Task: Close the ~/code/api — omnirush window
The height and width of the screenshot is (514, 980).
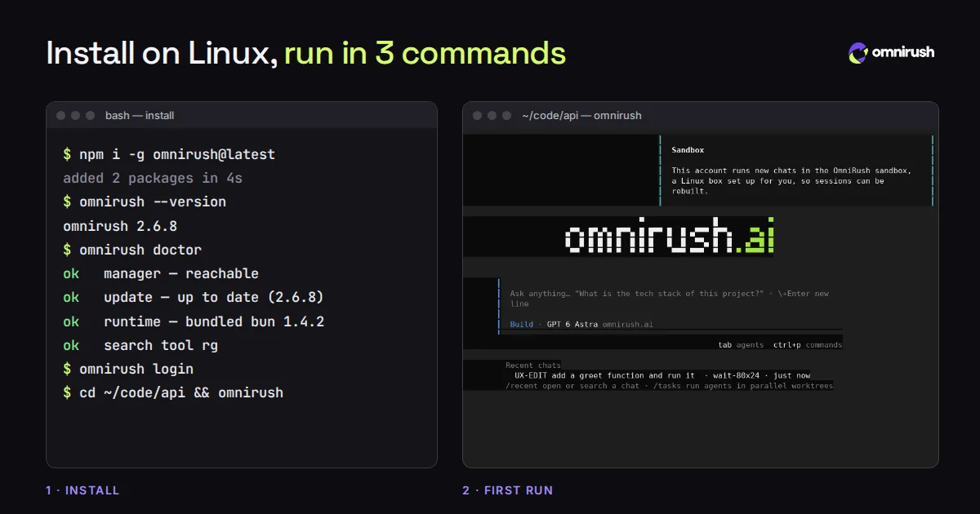Action: 478,116
